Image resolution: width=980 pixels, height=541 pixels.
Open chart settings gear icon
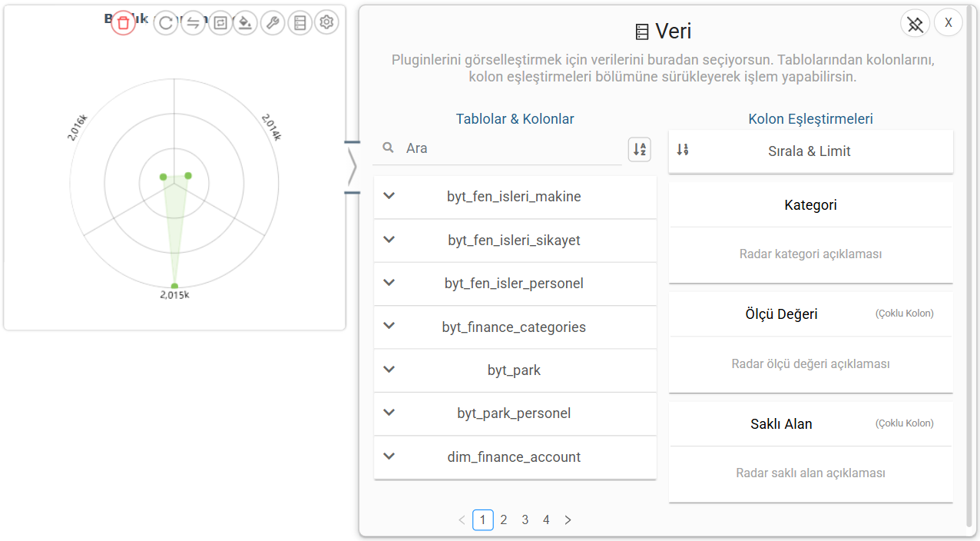326,23
